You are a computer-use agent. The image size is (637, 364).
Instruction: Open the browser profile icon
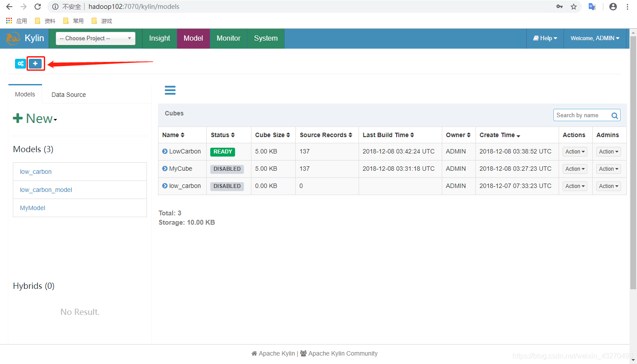pyautogui.click(x=613, y=7)
